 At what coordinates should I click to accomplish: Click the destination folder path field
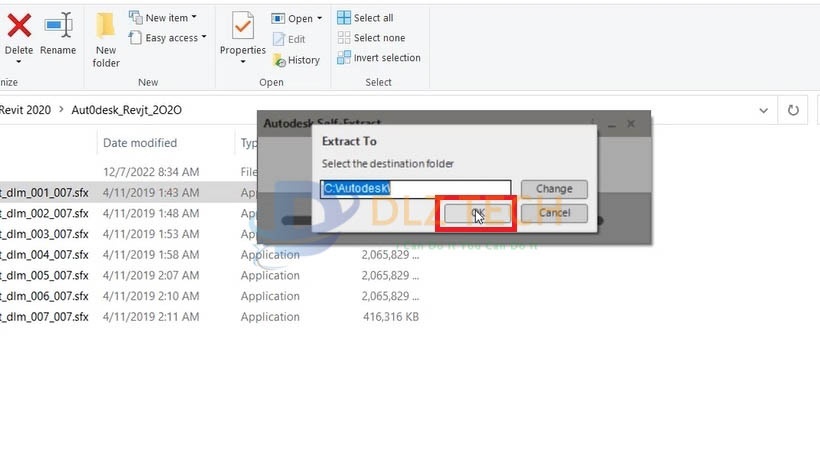[415, 188]
